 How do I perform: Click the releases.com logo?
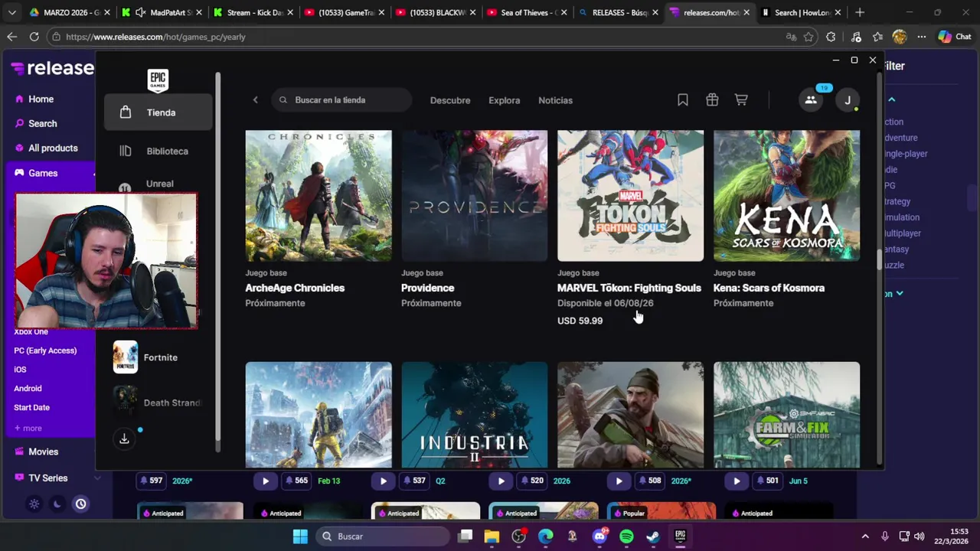coord(53,68)
